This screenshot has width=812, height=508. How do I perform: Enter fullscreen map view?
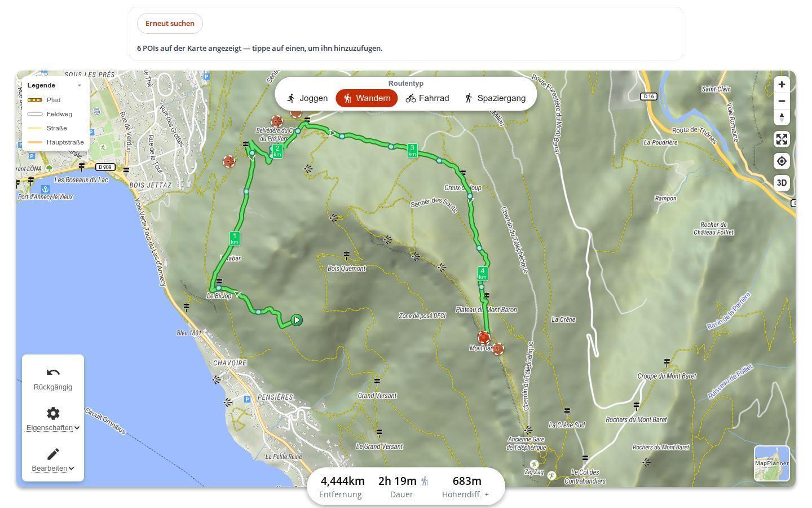tap(782, 139)
